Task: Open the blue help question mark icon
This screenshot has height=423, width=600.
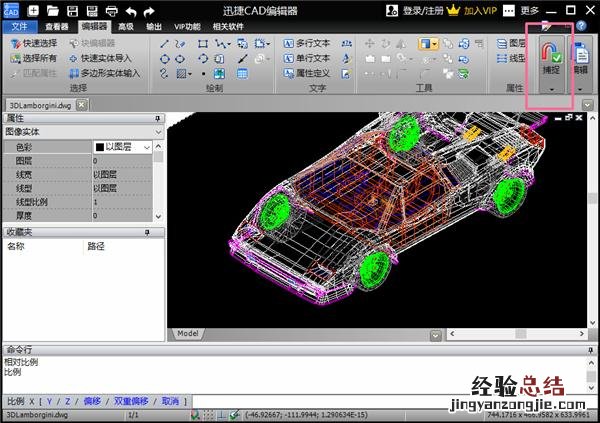Action: tap(581, 26)
